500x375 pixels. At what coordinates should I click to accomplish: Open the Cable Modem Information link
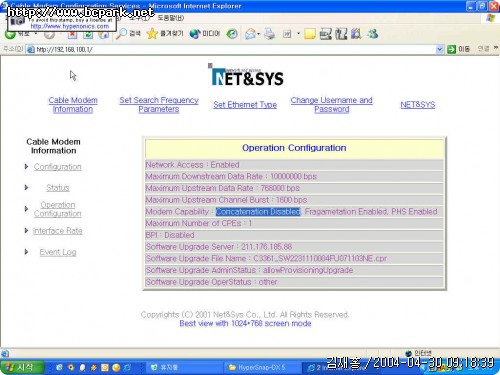click(x=73, y=105)
